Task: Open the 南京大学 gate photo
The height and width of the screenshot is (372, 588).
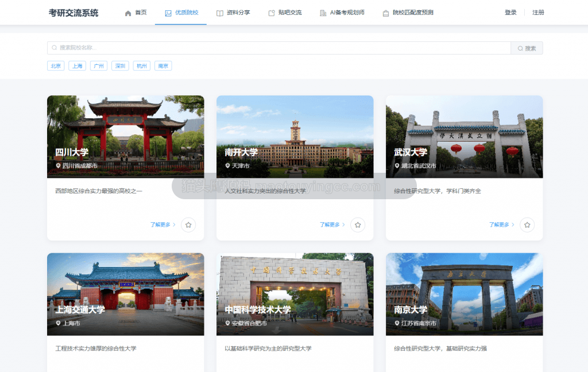Action: click(x=464, y=294)
